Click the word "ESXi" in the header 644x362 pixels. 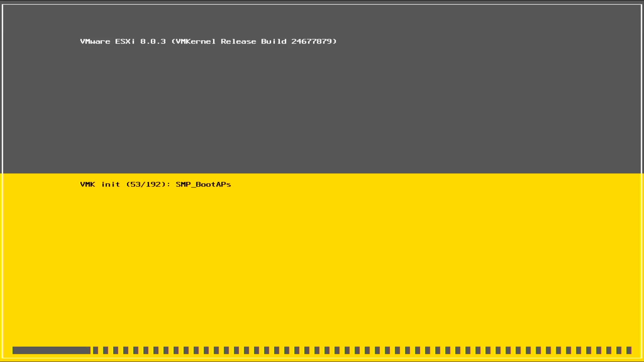[125, 41]
